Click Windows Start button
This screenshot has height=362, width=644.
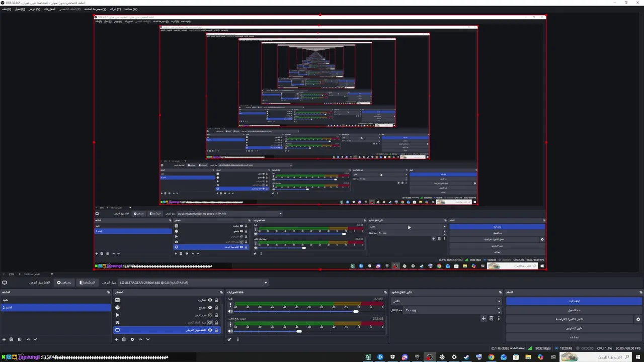(638, 357)
